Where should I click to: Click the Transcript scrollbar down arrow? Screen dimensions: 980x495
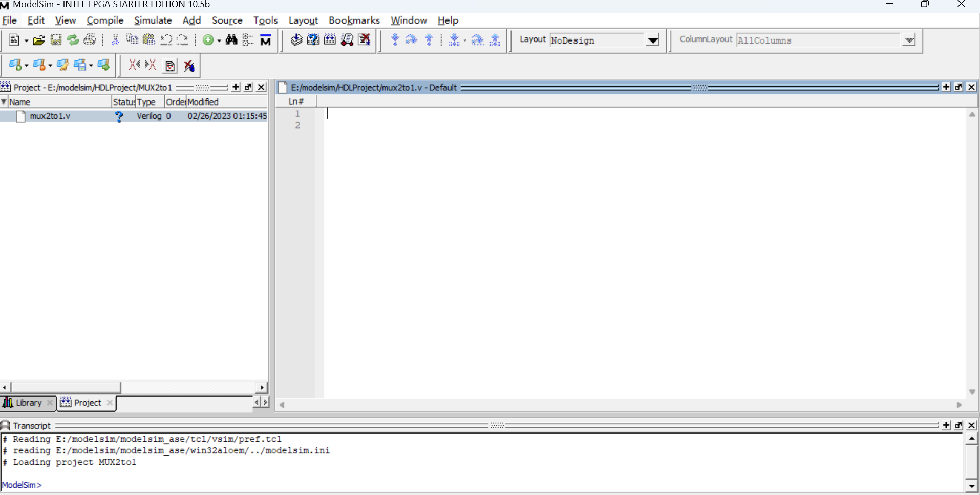(971, 485)
